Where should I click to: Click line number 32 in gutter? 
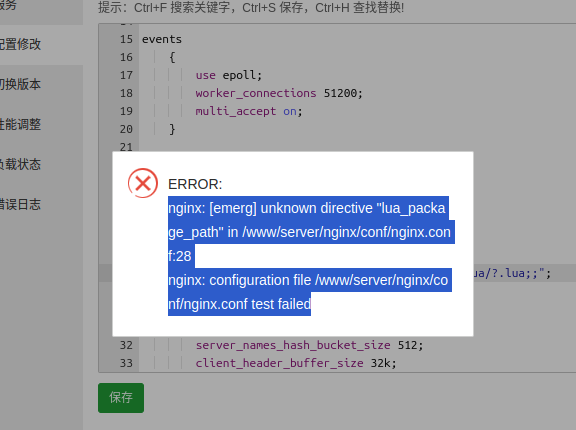[x=126, y=345]
